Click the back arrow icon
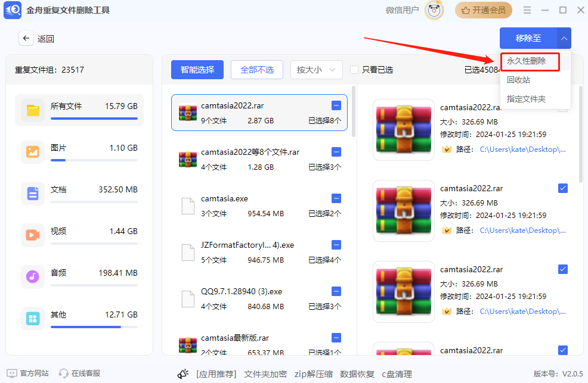Image resolution: width=588 pixels, height=383 pixels. [x=26, y=38]
